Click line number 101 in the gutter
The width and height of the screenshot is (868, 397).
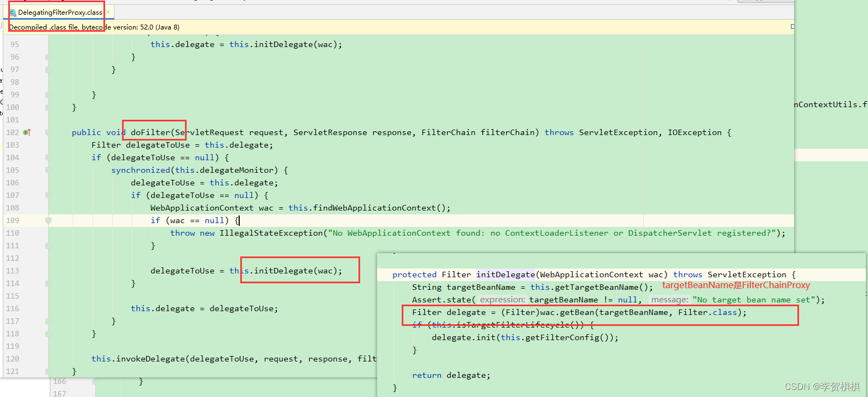[x=12, y=120]
